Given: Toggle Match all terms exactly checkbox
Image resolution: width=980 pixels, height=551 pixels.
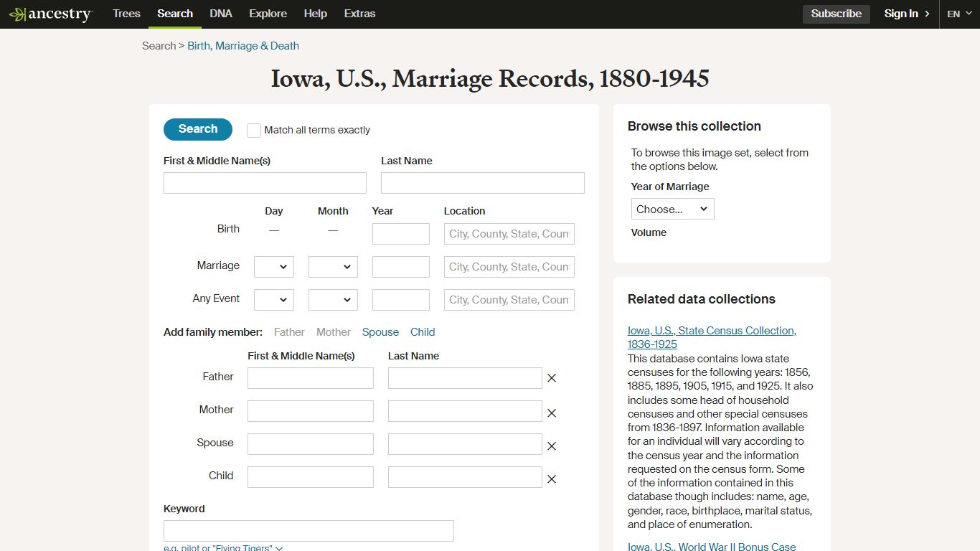Looking at the screenshot, I should (254, 130).
